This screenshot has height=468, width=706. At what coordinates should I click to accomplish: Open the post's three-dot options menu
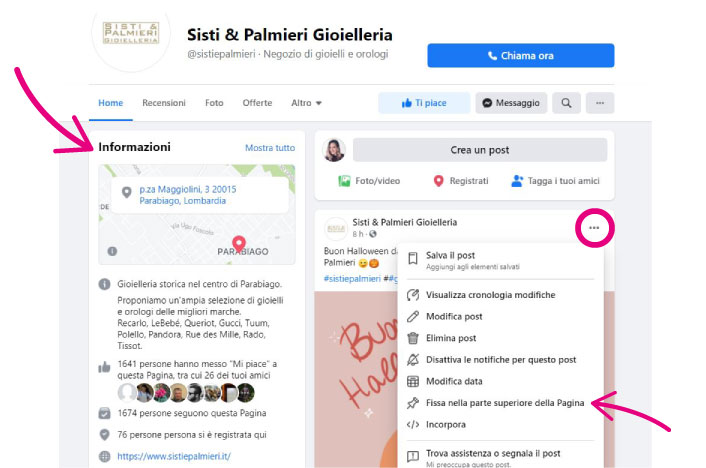tap(594, 227)
